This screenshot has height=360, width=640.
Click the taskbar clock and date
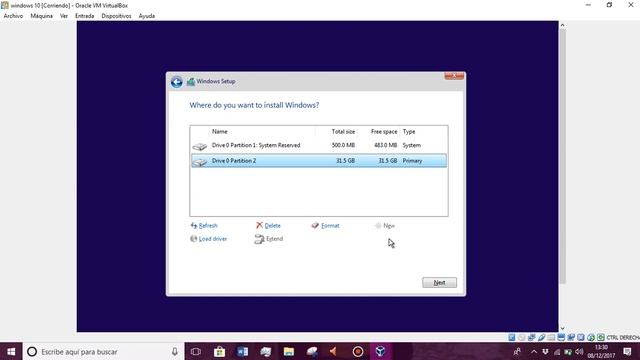pyautogui.click(x=601, y=351)
